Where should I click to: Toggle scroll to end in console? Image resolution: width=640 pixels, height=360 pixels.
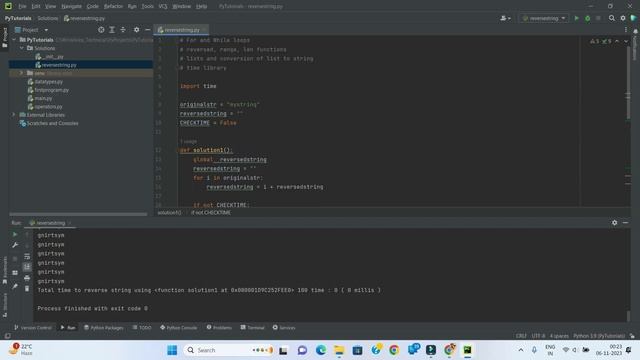(x=27, y=267)
